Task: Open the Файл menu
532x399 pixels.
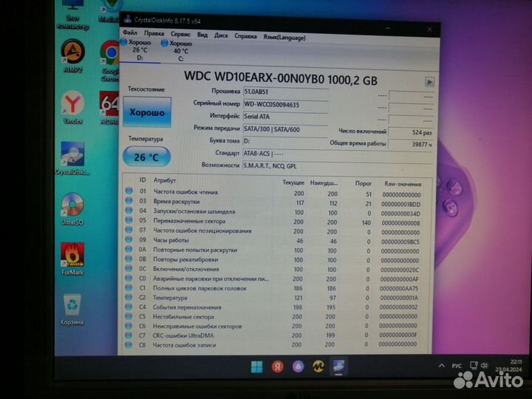Action: [130, 33]
